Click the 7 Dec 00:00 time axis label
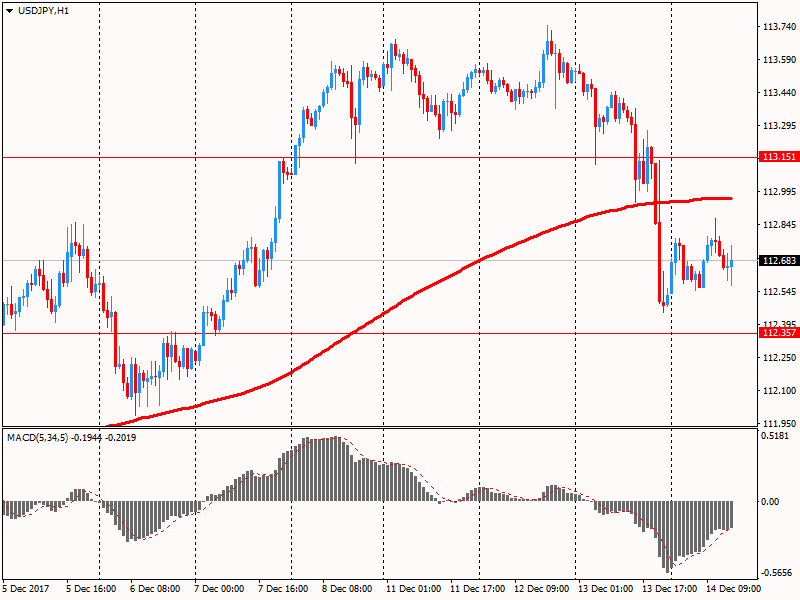This screenshot has width=800, height=600. tap(219, 589)
